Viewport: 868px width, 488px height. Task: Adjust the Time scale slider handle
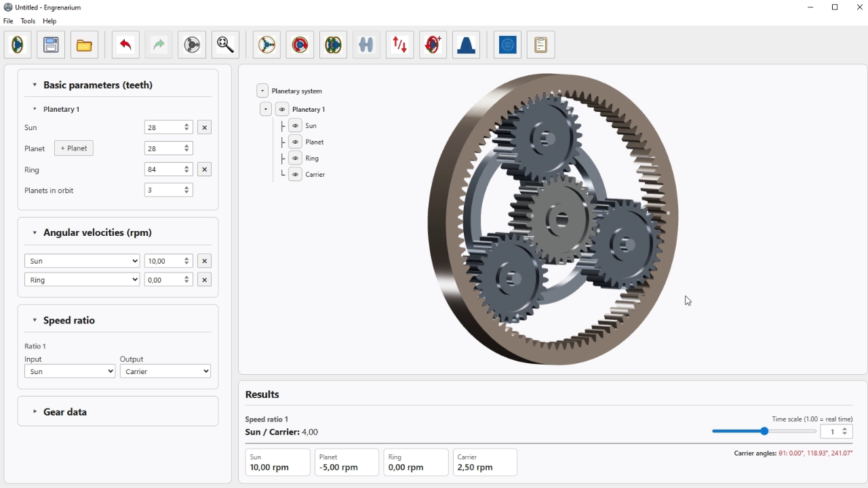pos(764,431)
